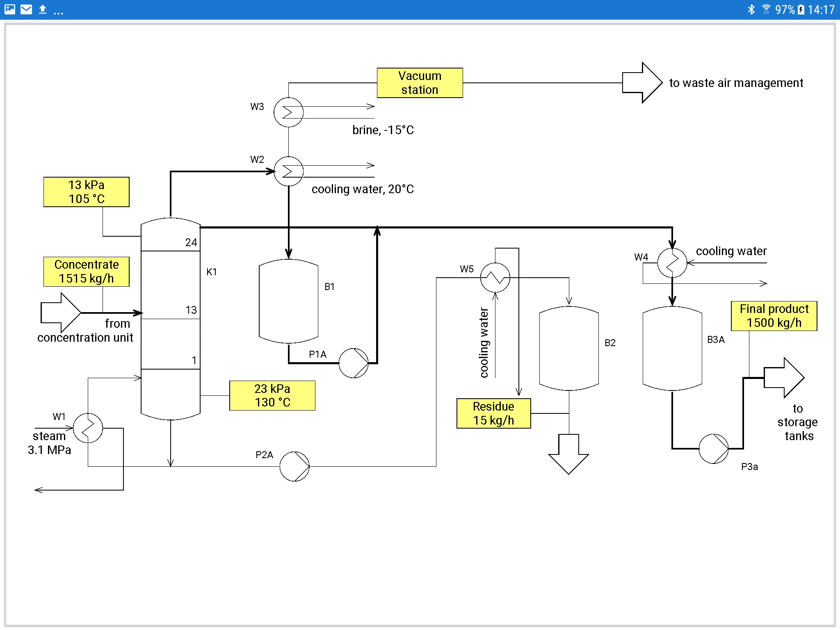Tap the upload notification icon
The image size is (840, 630).
(43, 9)
